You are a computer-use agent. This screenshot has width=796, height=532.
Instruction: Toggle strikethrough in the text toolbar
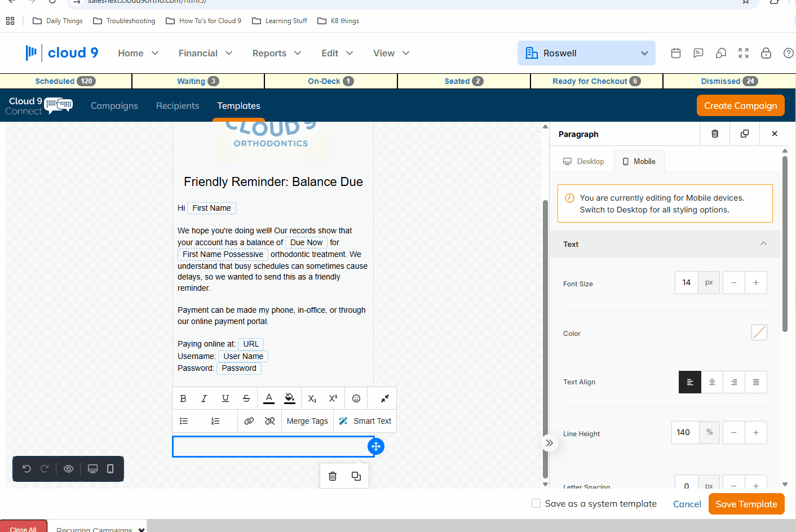point(246,398)
